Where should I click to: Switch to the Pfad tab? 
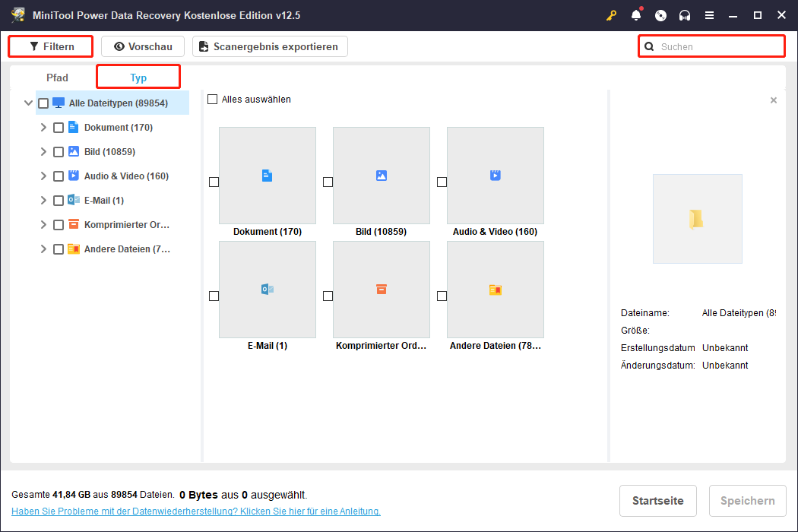click(57, 78)
